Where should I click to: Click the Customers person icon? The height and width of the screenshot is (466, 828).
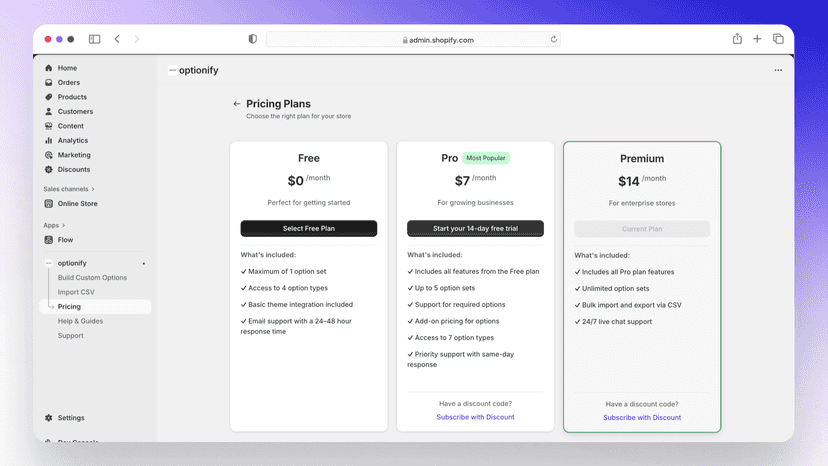coord(49,111)
